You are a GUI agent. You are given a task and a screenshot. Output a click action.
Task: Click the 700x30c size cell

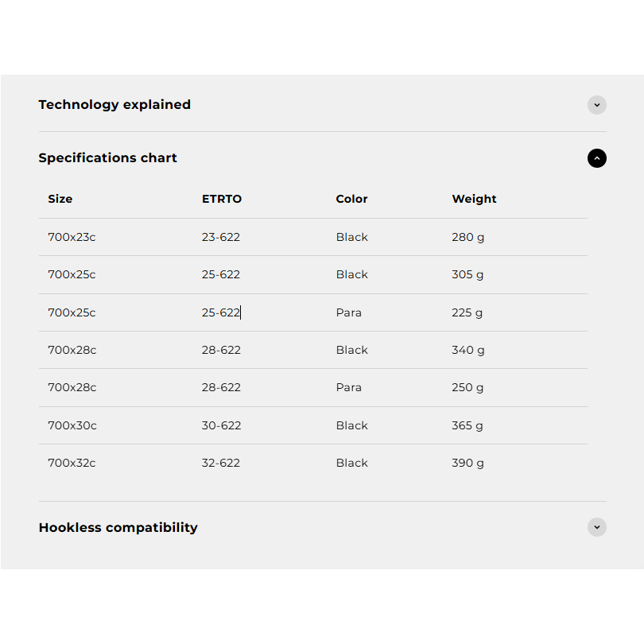[72, 425]
